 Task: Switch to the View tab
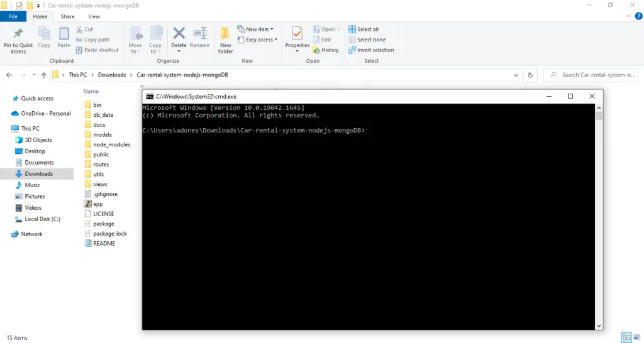[94, 16]
